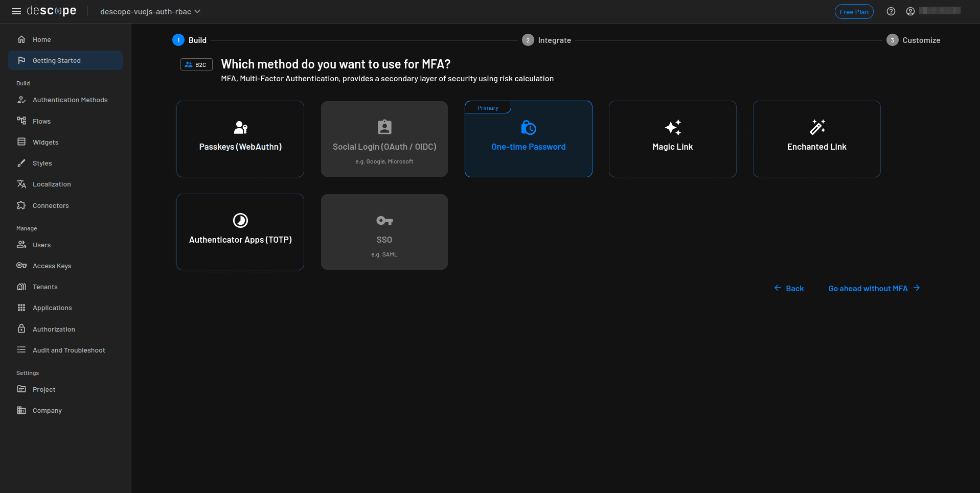Open the user account profile icon
This screenshot has width=980, height=493.
910,11
